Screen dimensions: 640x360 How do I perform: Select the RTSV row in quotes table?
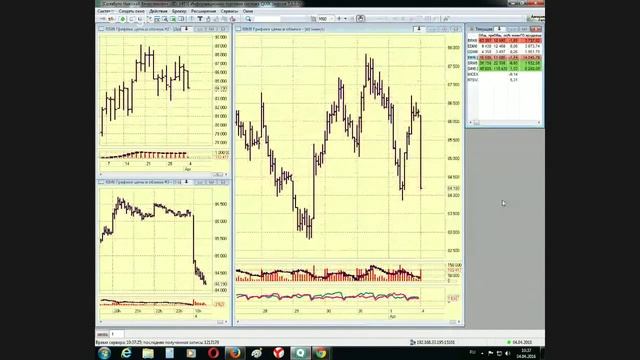[x=504, y=80]
